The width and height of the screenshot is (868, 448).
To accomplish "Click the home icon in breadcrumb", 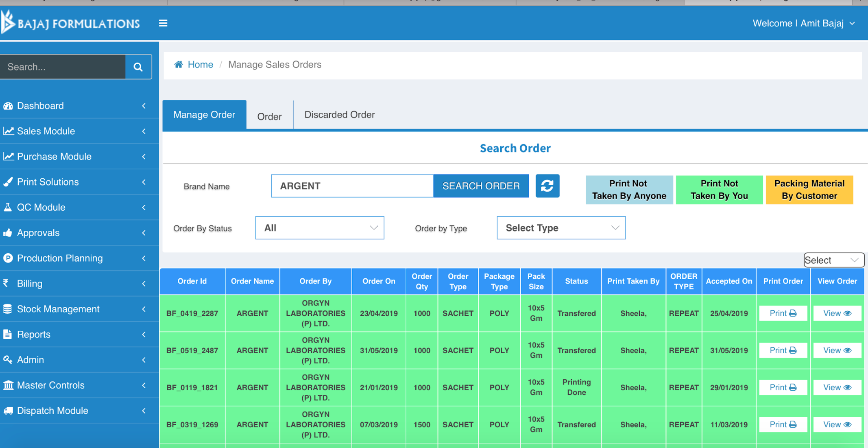I will (x=179, y=64).
